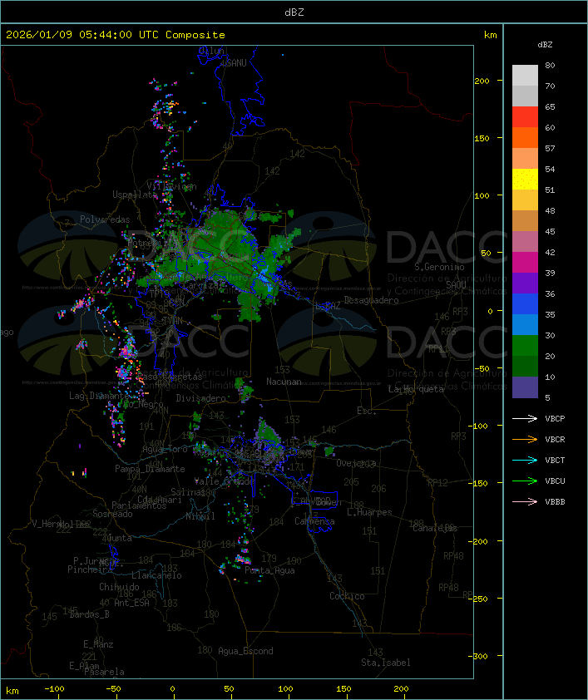The image size is (588, 700).
Task: Click the orange VBCR arrow icon
Action: point(525,439)
